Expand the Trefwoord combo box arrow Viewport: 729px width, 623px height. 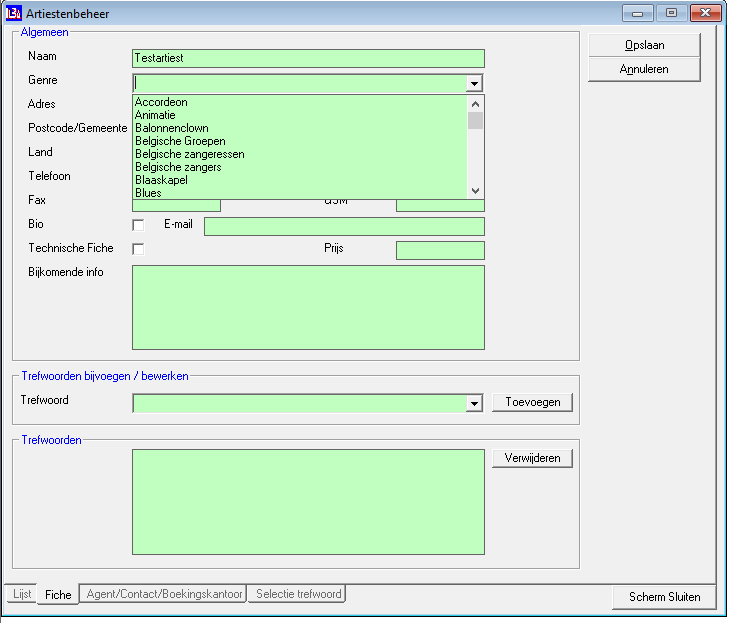[x=474, y=403]
